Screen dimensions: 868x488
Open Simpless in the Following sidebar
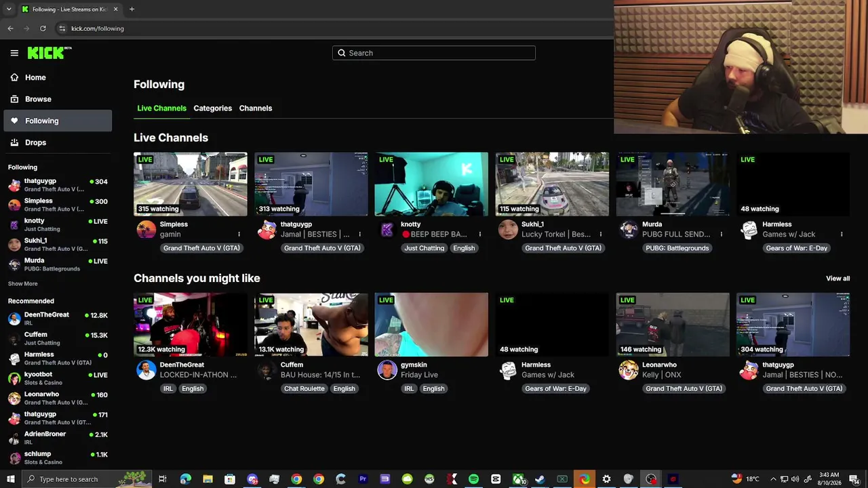(x=58, y=205)
